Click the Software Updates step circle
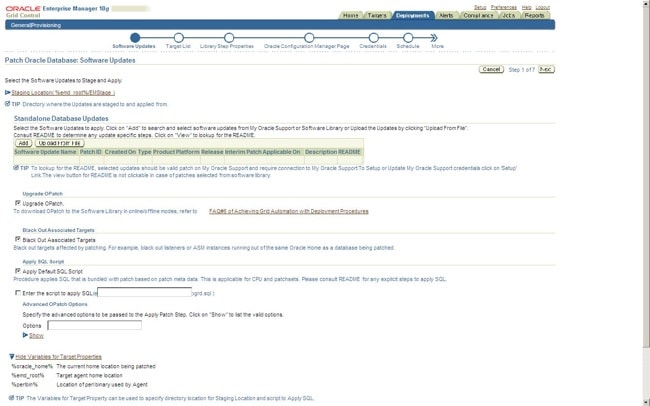650x406 pixels. coord(135,38)
